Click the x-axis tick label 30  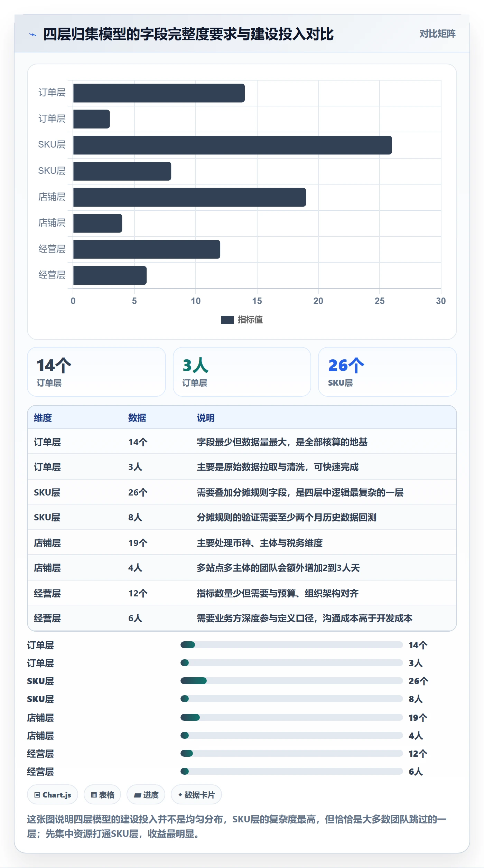click(441, 301)
